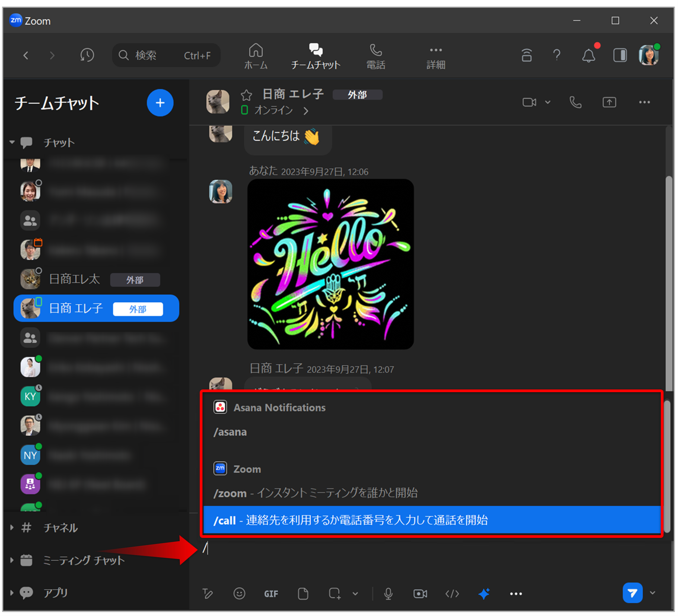
Task: Select the highlighted 日商 エレ子 chat
Action: tap(96, 308)
